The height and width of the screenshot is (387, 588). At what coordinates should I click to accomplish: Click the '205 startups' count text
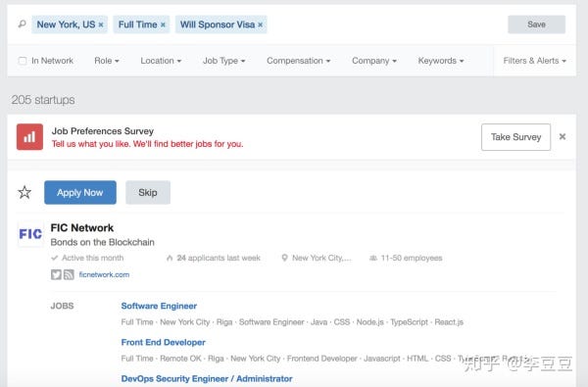(43, 100)
